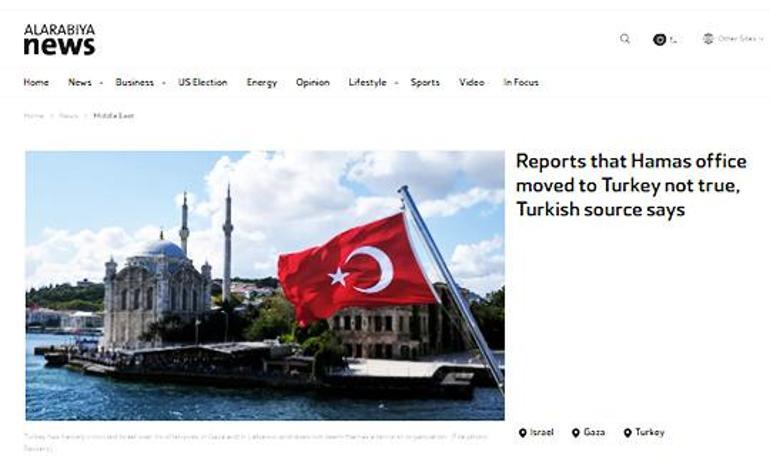Open the US Election section
Viewport: 770px width, 462px height.
click(x=203, y=82)
